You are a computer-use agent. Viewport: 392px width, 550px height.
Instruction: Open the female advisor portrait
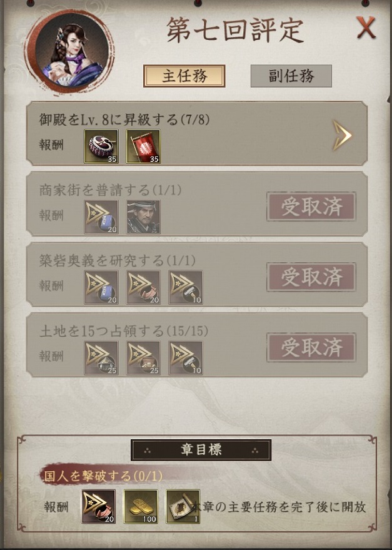pos(71,51)
